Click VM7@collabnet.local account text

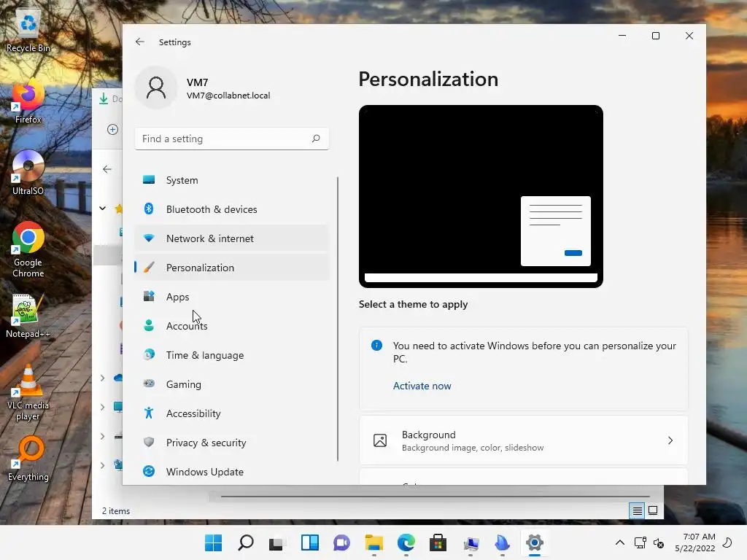pos(228,96)
